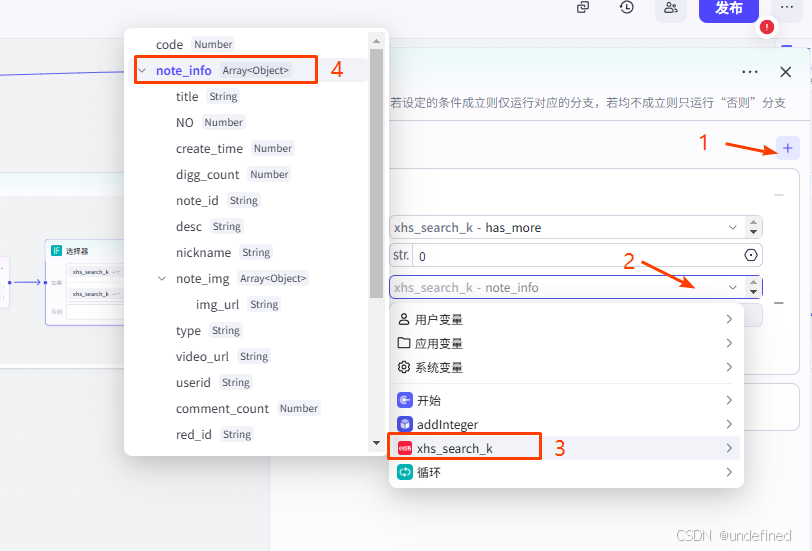Click the 开始 node icon
This screenshot has height=551, width=812.
point(404,400)
